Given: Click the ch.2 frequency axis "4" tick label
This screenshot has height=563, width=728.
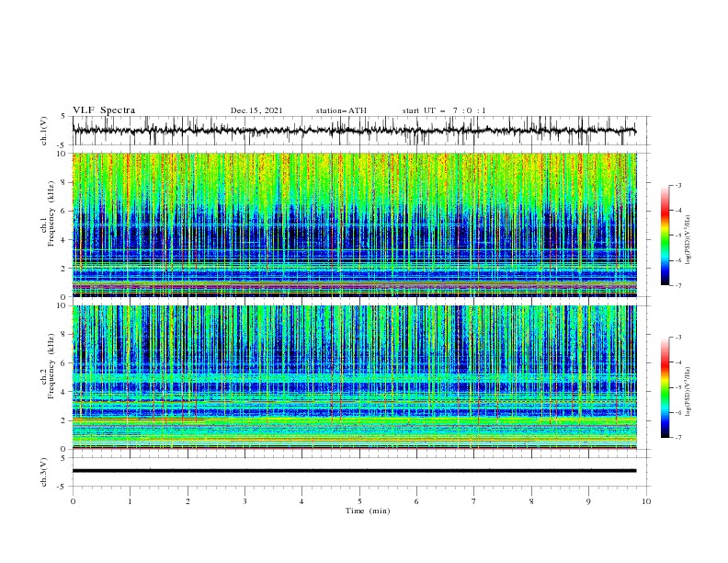Looking at the screenshot, I should (x=63, y=392).
